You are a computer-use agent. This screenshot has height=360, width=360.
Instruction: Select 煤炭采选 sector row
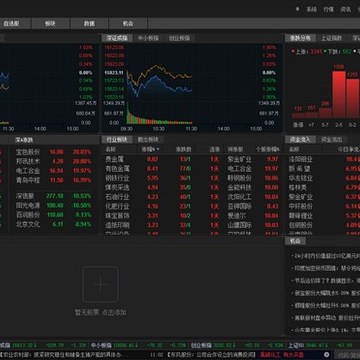pyautogui.click(x=192, y=187)
